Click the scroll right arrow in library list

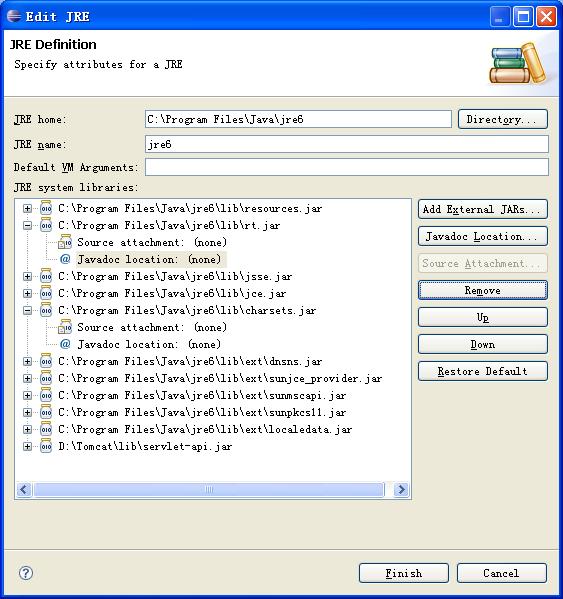pyautogui.click(x=401, y=489)
